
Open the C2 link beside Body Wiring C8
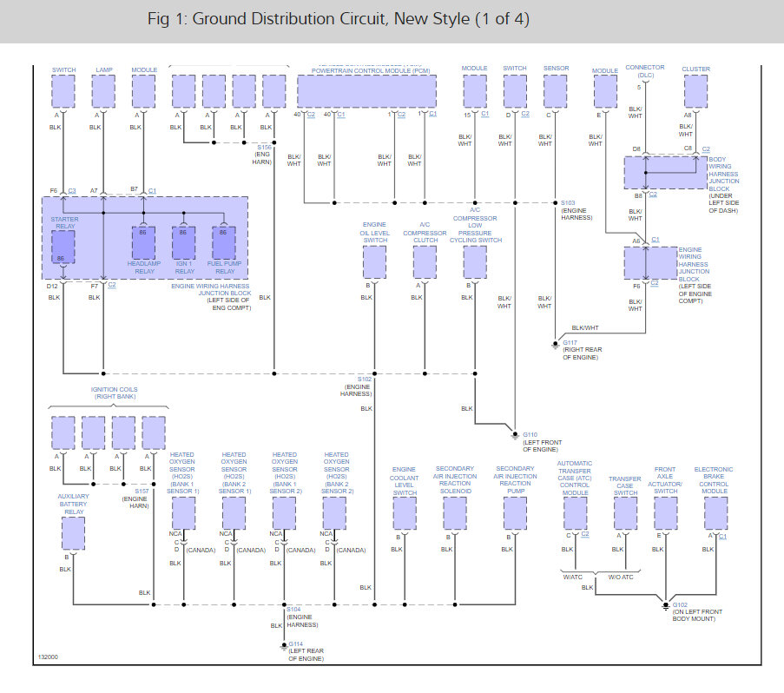click(x=706, y=149)
